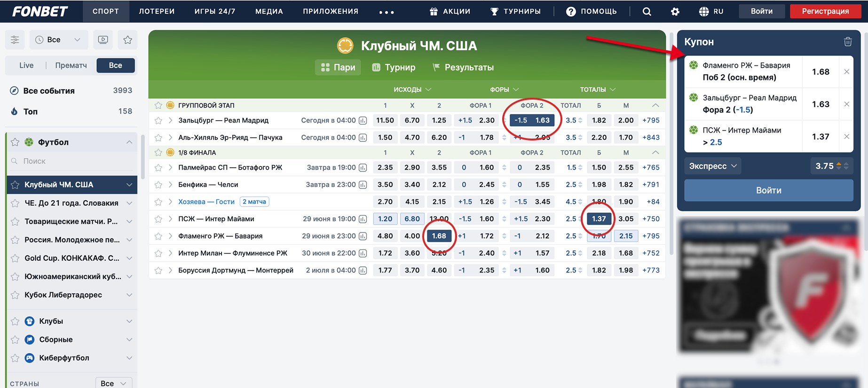Clear the coupon with the trash icon
Screen dimensions: 868x388
tap(847, 42)
